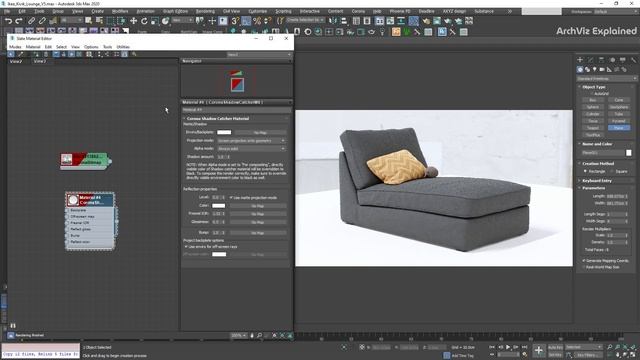Select the Lights category bulb icon

click(595, 70)
